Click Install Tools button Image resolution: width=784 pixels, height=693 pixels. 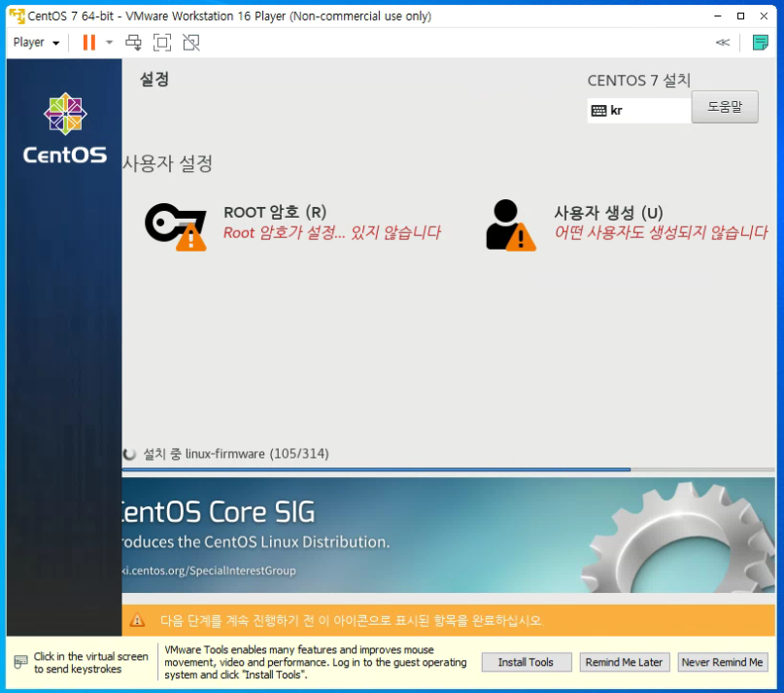coord(526,662)
